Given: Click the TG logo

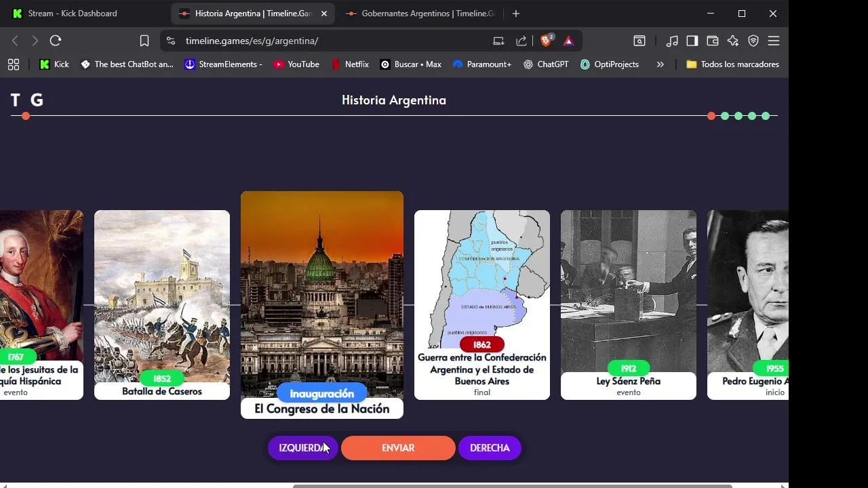Looking at the screenshot, I should pos(26,100).
